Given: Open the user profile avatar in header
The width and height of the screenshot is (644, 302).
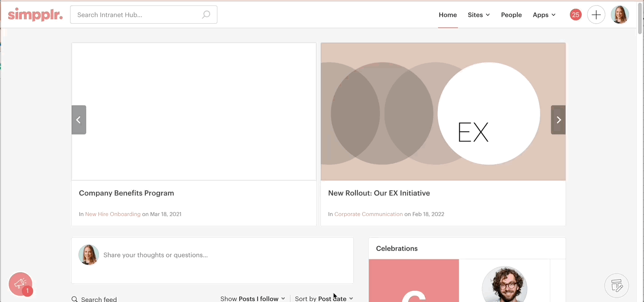Looking at the screenshot, I should [620, 15].
